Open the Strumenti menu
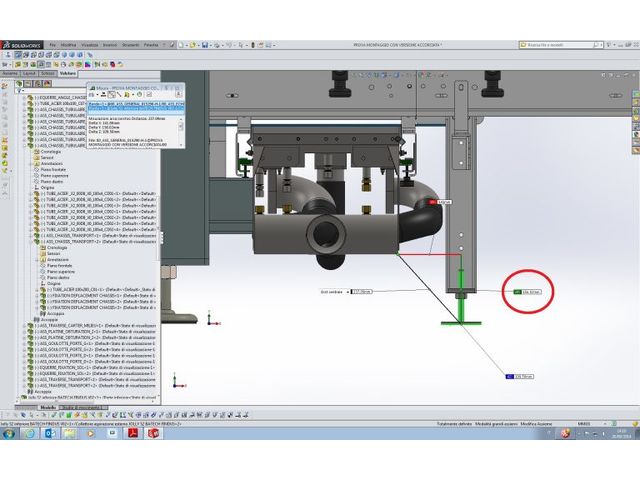Image resolution: width=640 pixels, height=480 pixels. pyautogui.click(x=128, y=46)
